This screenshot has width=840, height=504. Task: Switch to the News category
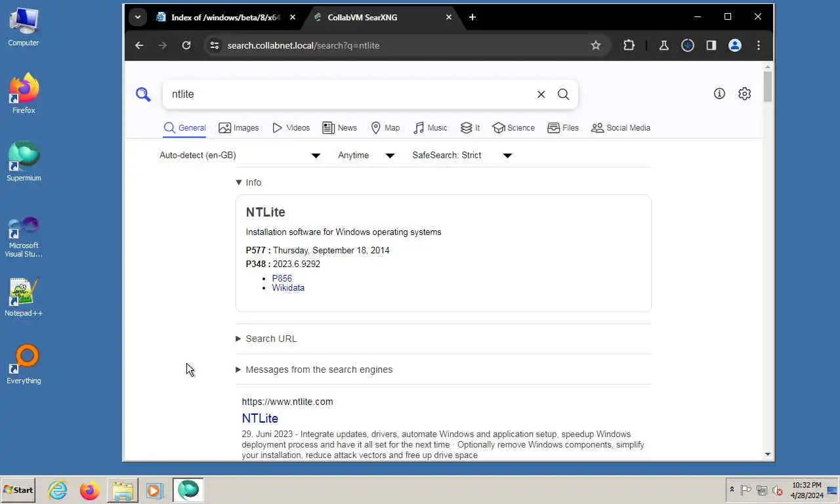pyautogui.click(x=340, y=128)
